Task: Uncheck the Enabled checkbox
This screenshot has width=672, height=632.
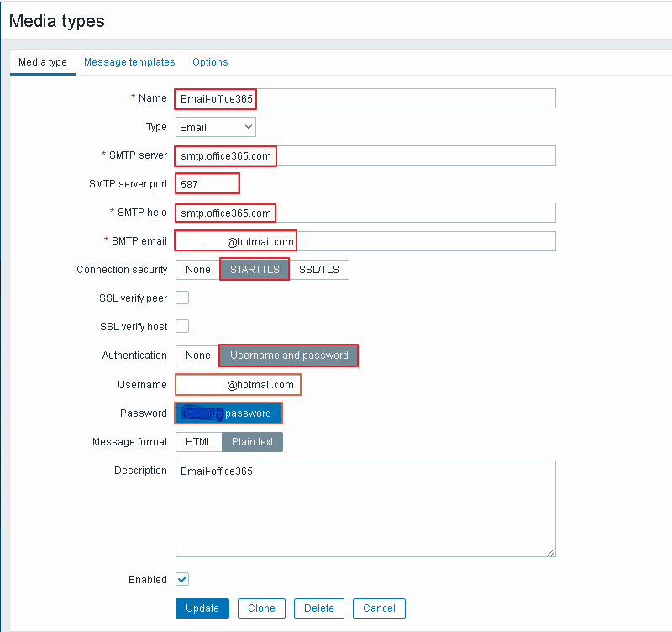Action: 182,580
